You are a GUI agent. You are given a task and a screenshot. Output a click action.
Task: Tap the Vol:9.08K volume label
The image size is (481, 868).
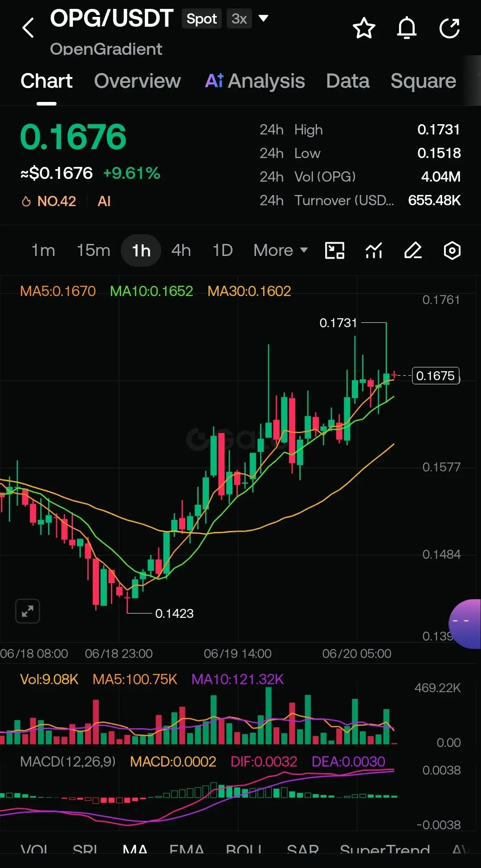49,679
